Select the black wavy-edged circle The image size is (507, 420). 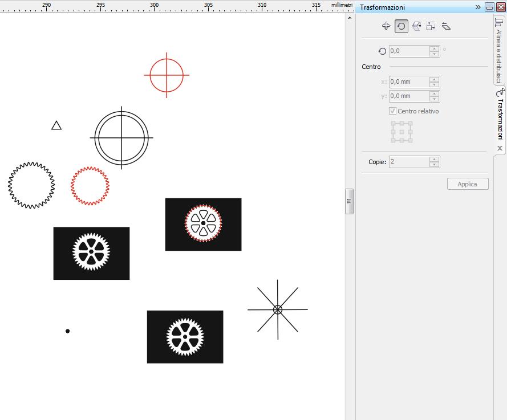[31, 185]
